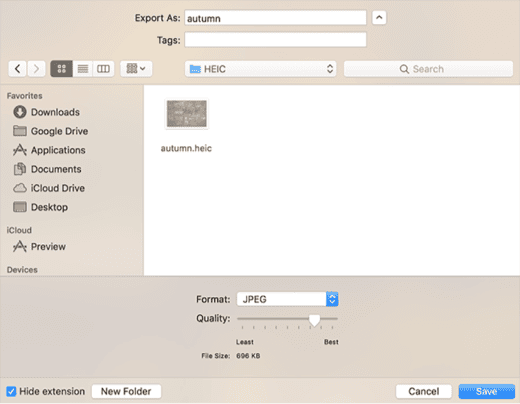Switch to list view
The image size is (520, 404).
[83, 69]
